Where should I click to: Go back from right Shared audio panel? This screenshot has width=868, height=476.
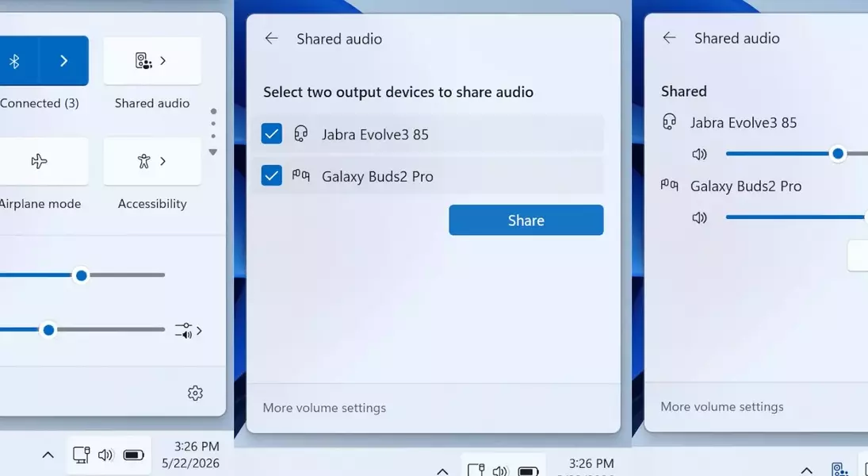tap(669, 37)
